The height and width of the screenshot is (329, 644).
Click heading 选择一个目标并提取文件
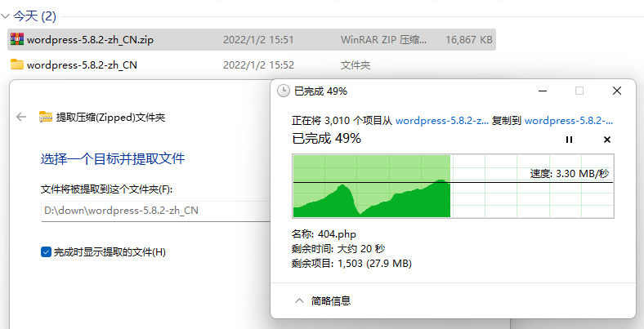pos(113,158)
